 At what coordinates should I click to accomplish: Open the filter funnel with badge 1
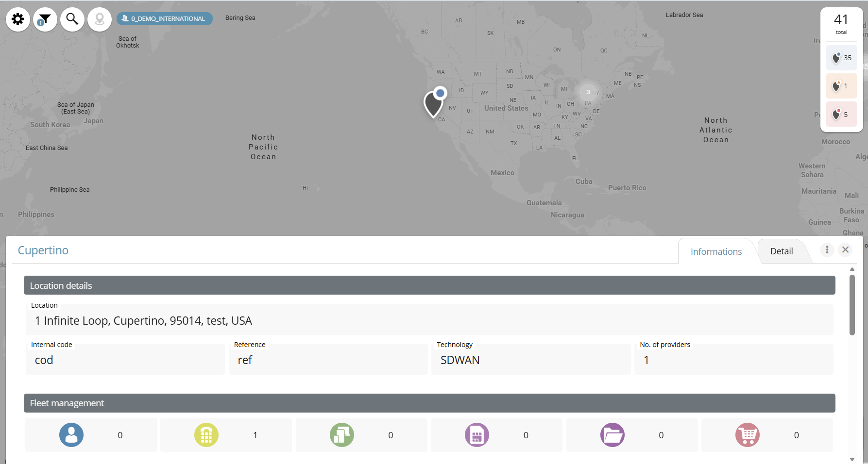(45, 19)
